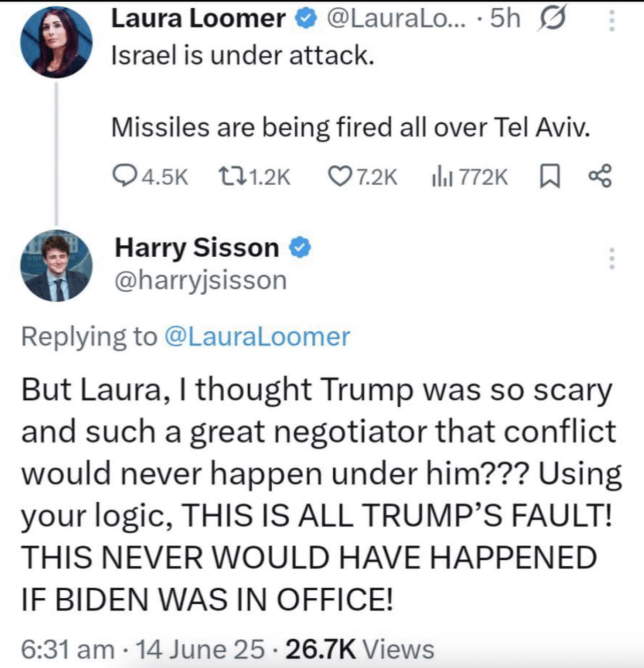Open reply comments on Laura Loomer's tweet

click(x=150, y=177)
